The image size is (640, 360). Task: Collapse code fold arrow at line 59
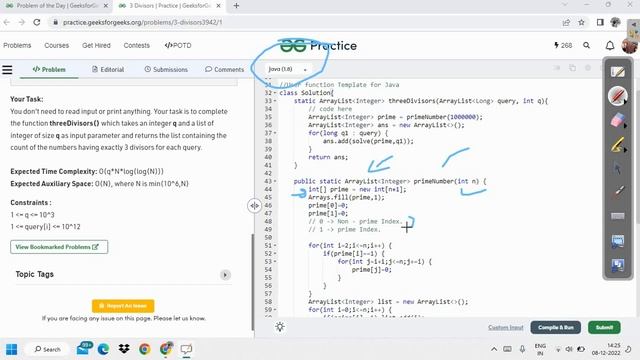coord(275,310)
